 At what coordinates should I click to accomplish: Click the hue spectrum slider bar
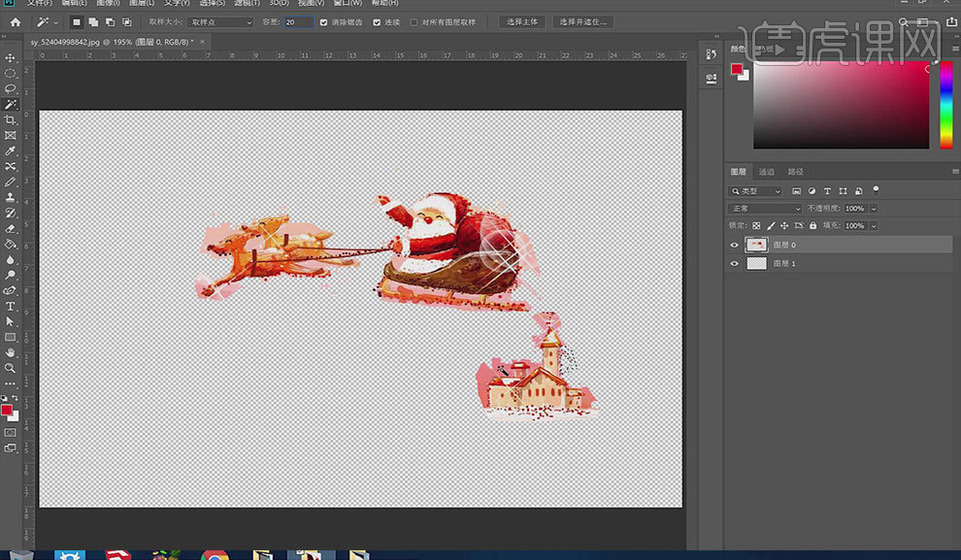(x=946, y=105)
